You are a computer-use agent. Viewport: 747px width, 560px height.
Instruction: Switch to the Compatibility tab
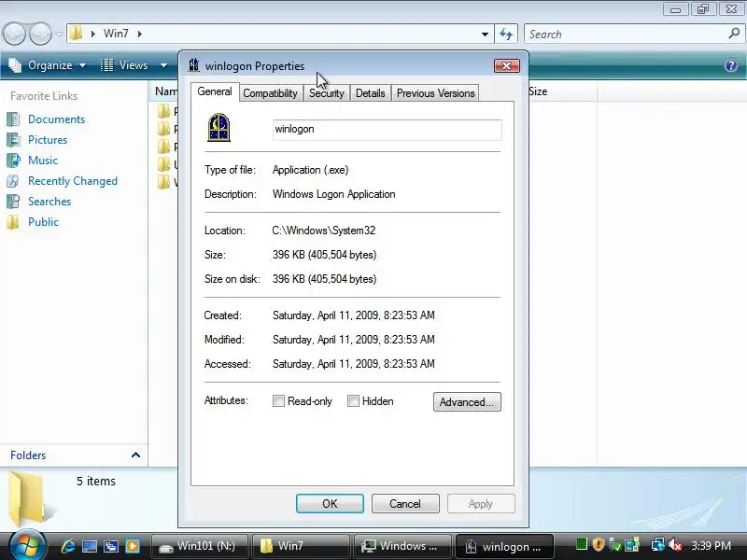[x=270, y=93]
